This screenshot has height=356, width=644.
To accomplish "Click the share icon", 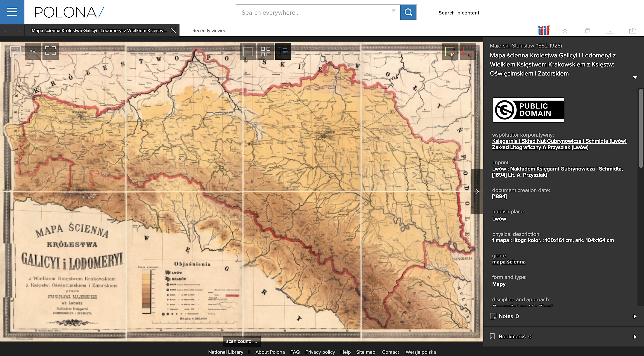I will click(x=632, y=31).
